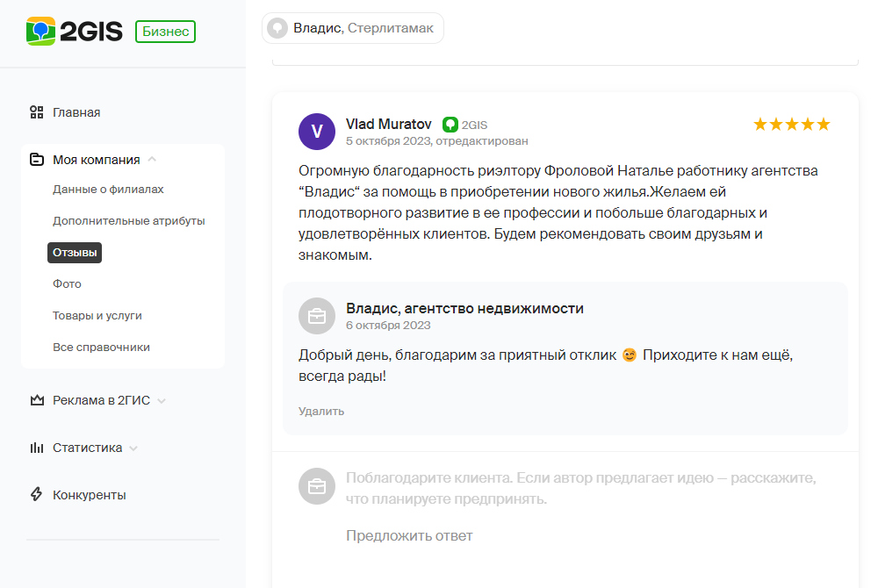878x588 pixels.
Task: Click Vlad Muratov's purple V avatar
Action: [x=317, y=132]
